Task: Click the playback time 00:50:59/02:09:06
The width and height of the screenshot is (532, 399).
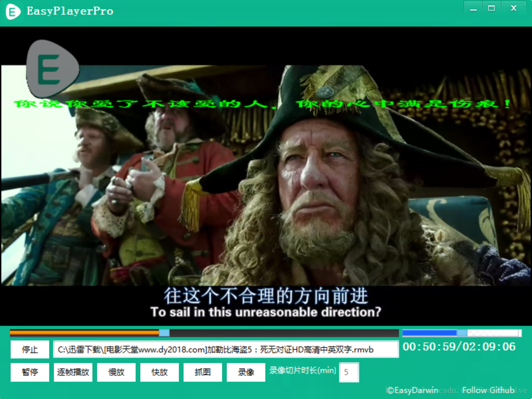Action: 459,347
